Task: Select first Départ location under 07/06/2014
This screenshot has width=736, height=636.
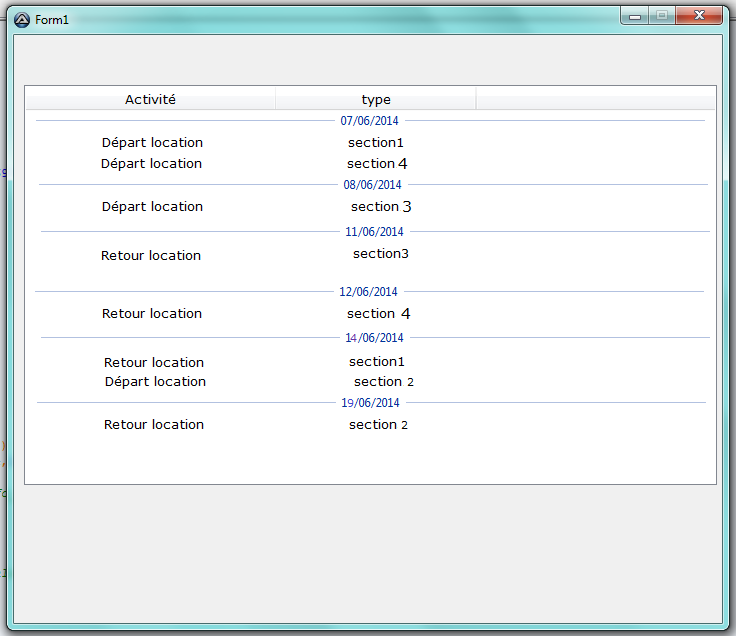Action: [x=152, y=143]
